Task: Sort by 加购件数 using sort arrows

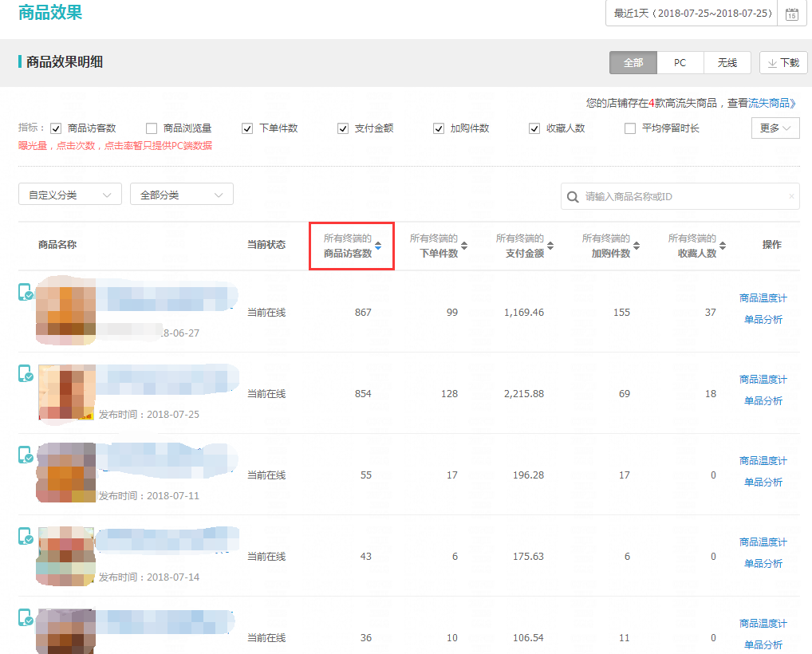Action: [637, 246]
